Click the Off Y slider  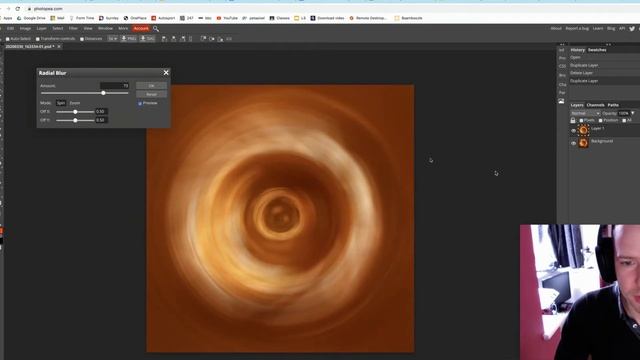tap(75, 120)
